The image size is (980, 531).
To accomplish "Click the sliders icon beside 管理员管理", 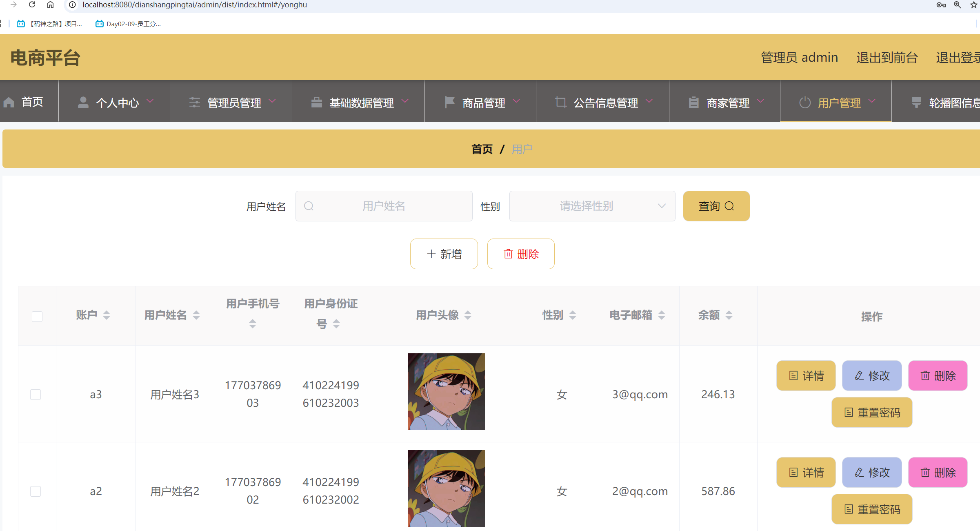I will [x=194, y=102].
